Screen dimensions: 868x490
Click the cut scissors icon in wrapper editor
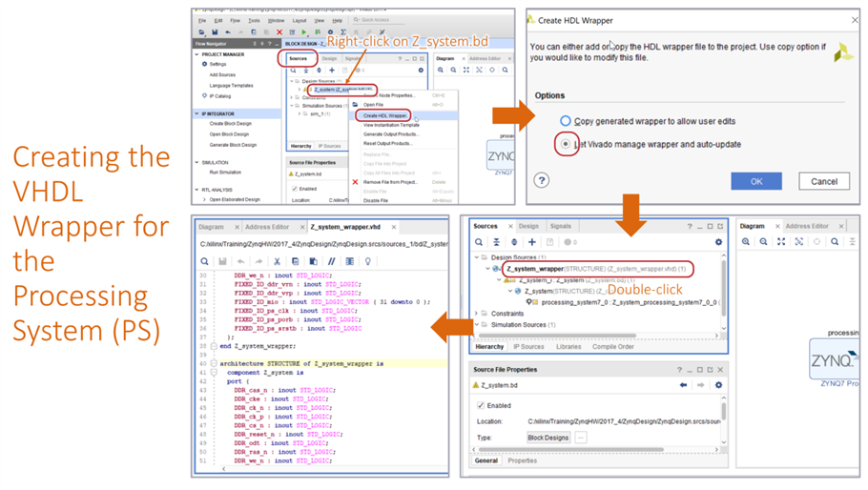tap(277, 261)
